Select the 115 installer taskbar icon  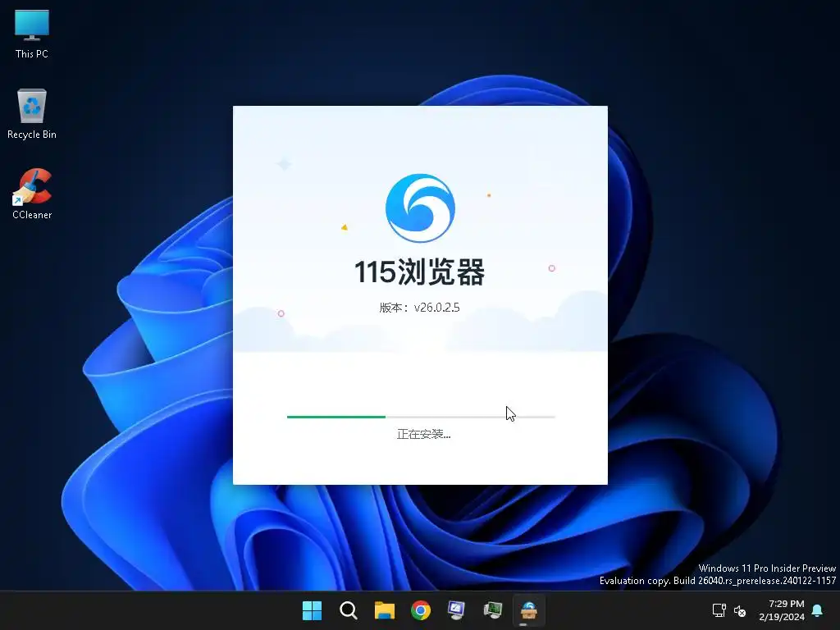pos(529,610)
